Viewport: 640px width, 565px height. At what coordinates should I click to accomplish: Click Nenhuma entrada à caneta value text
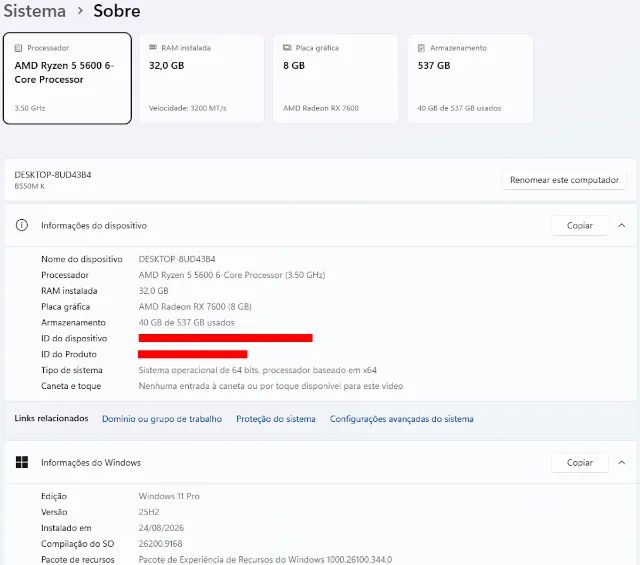271,386
